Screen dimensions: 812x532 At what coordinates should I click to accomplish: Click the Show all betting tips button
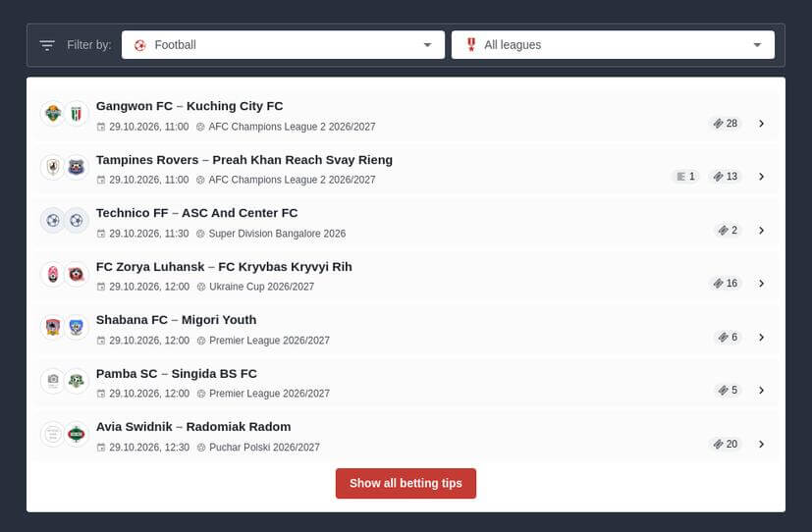tap(406, 483)
